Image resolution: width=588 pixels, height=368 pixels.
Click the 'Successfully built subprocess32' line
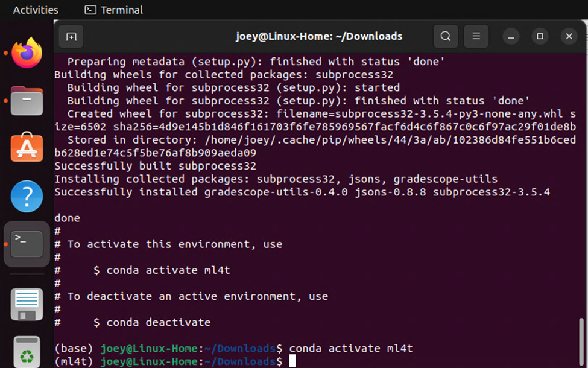tap(155, 166)
